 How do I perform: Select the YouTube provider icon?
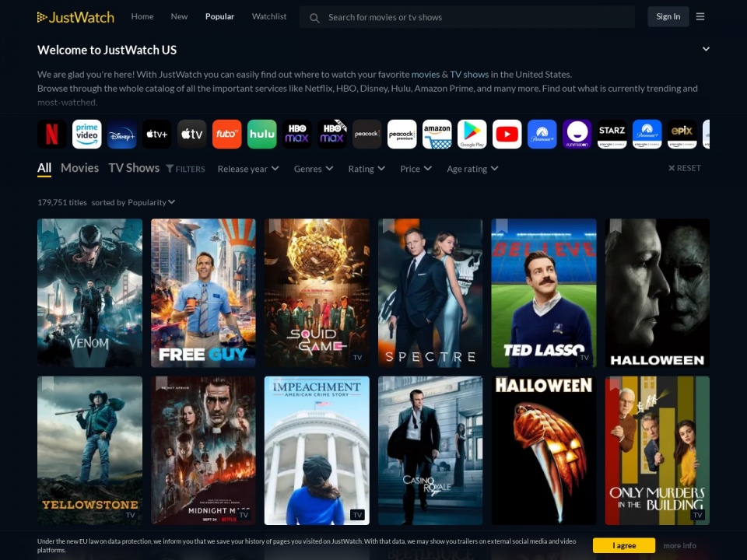pos(507,135)
